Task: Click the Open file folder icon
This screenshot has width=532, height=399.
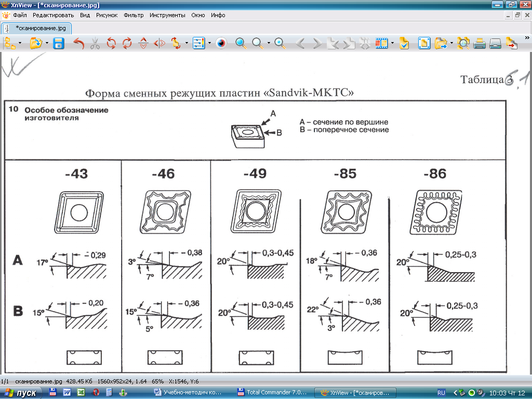Action: tap(36, 44)
